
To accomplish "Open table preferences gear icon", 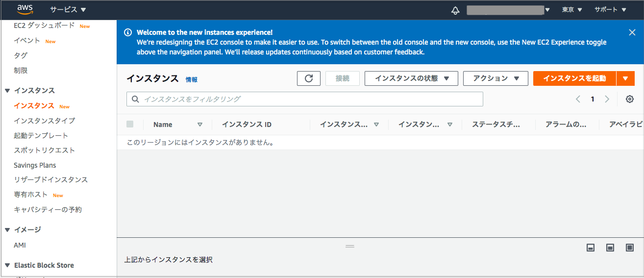I will pyautogui.click(x=630, y=99).
